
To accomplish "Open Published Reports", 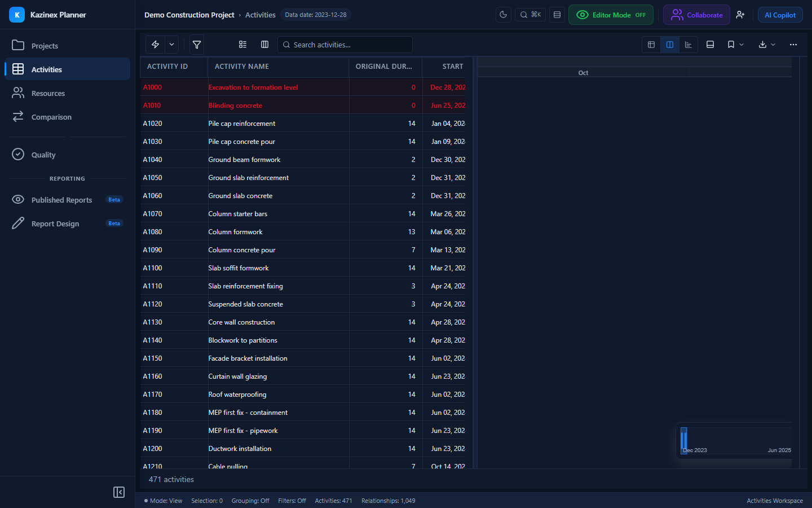I will [67, 200].
